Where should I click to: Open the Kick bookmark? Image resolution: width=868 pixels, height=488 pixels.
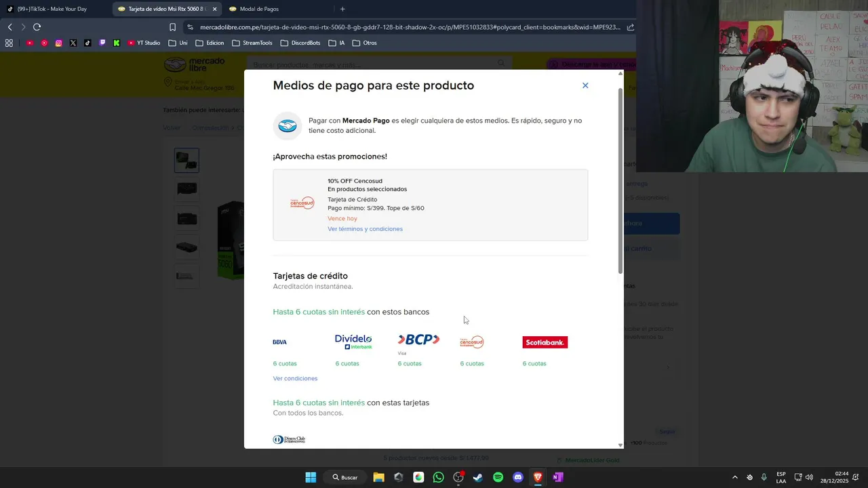117,43
